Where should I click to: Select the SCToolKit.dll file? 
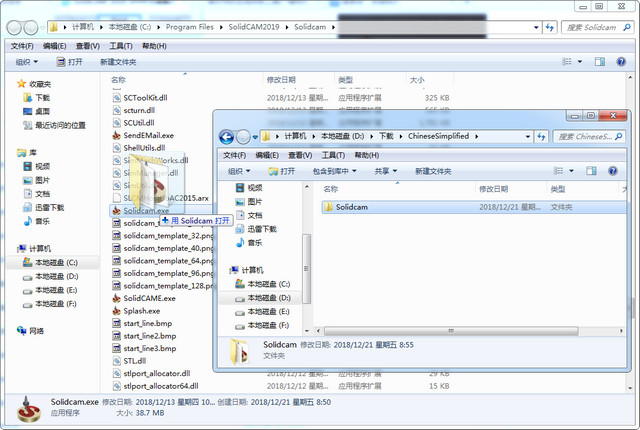(140, 98)
